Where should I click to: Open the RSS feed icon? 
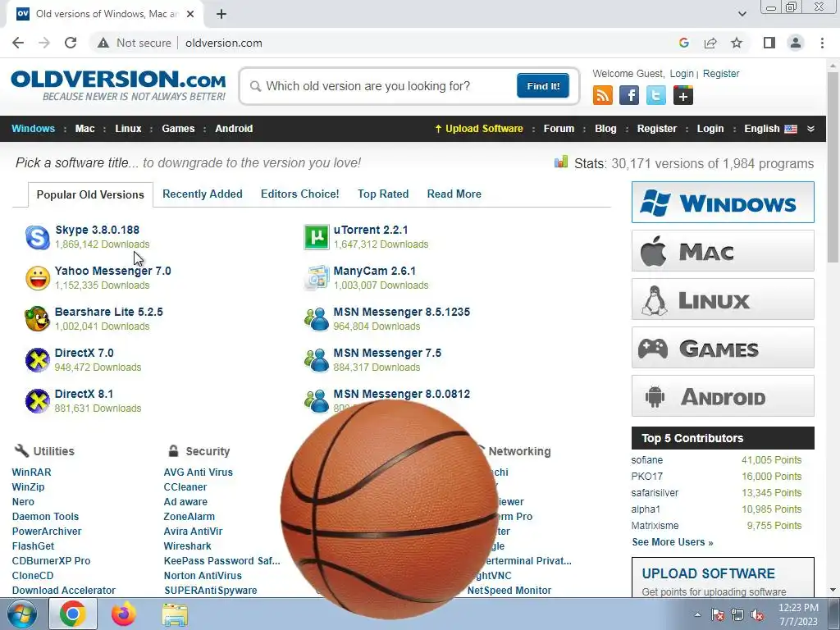(603, 96)
